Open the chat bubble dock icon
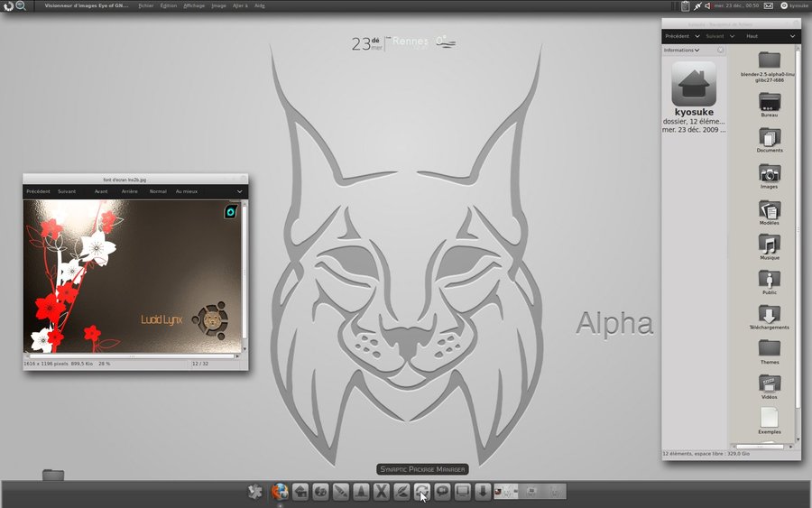The image size is (812, 508). coord(442,492)
